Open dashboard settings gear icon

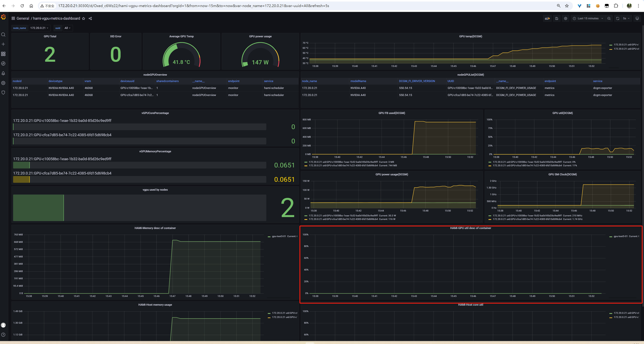point(565,18)
